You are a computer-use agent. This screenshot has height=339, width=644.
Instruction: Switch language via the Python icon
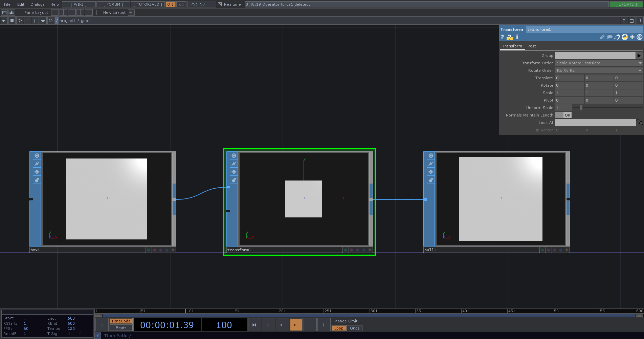[x=625, y=37]
